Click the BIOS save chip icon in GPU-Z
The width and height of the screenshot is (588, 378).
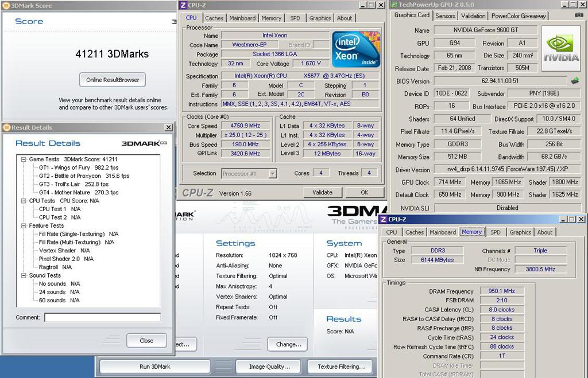[575, 80]
